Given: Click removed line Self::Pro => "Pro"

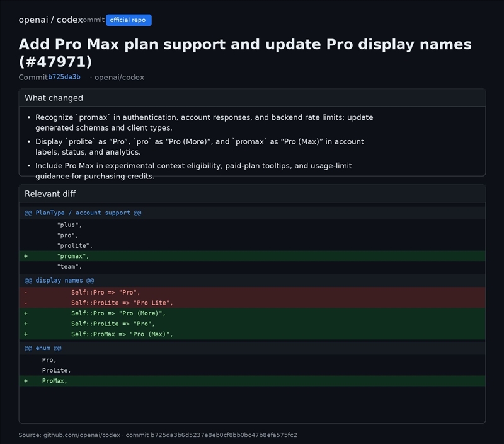Looking at the screenshot, I should [252, 292].
